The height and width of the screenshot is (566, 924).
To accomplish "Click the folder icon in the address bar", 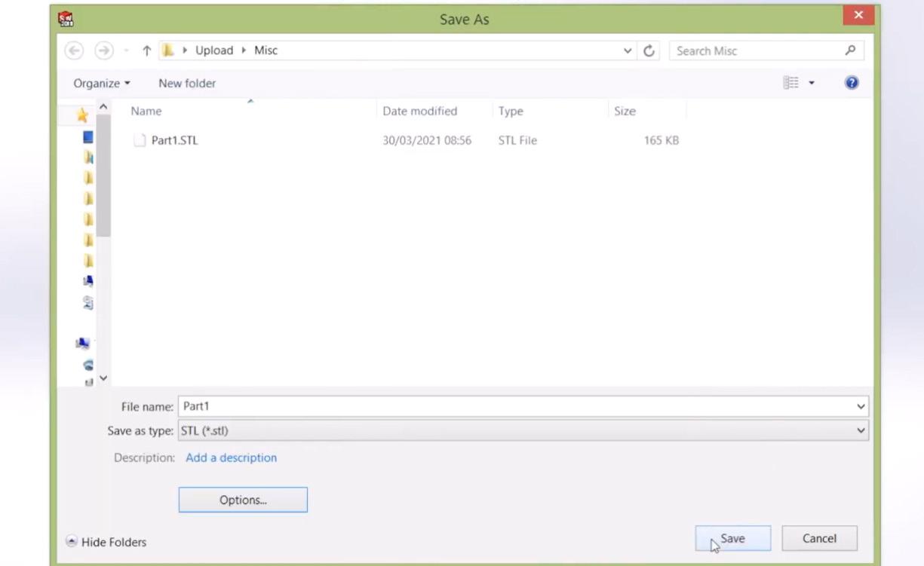I will (168, 50).
